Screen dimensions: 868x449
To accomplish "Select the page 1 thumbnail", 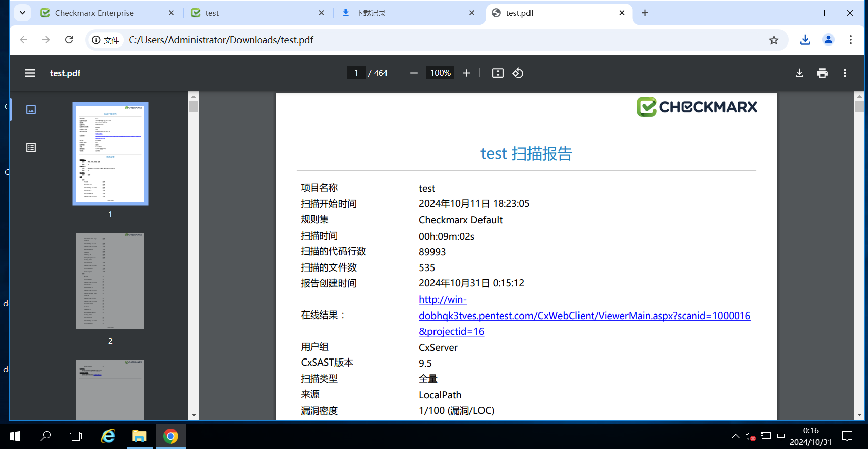I will coord(110,154).
